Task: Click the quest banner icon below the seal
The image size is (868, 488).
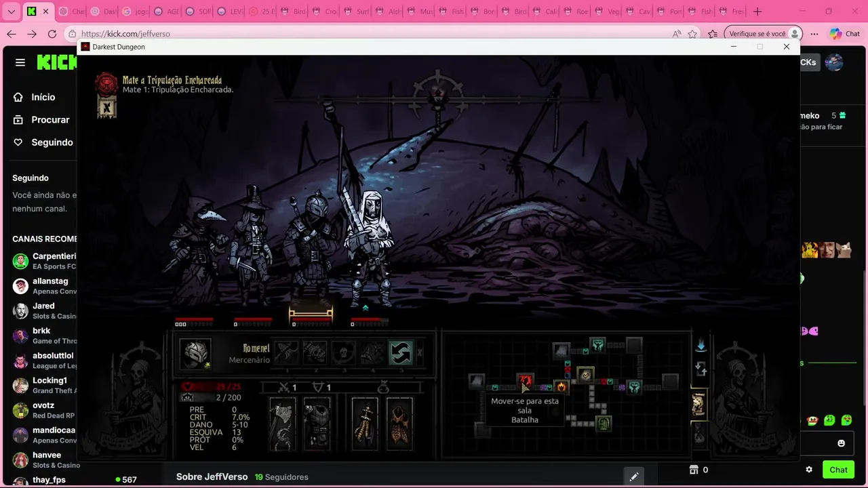Action: pyautogui.click(x=106, y=107)
